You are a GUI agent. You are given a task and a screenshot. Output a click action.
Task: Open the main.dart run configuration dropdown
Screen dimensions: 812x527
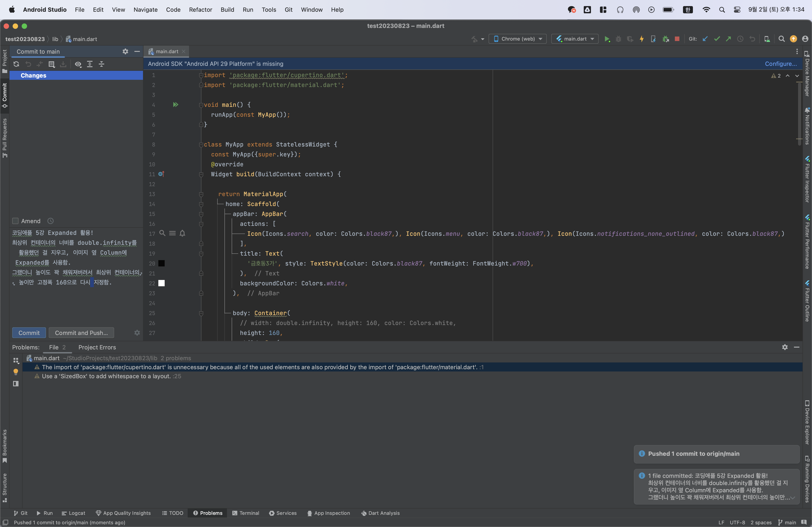[575, 39]
